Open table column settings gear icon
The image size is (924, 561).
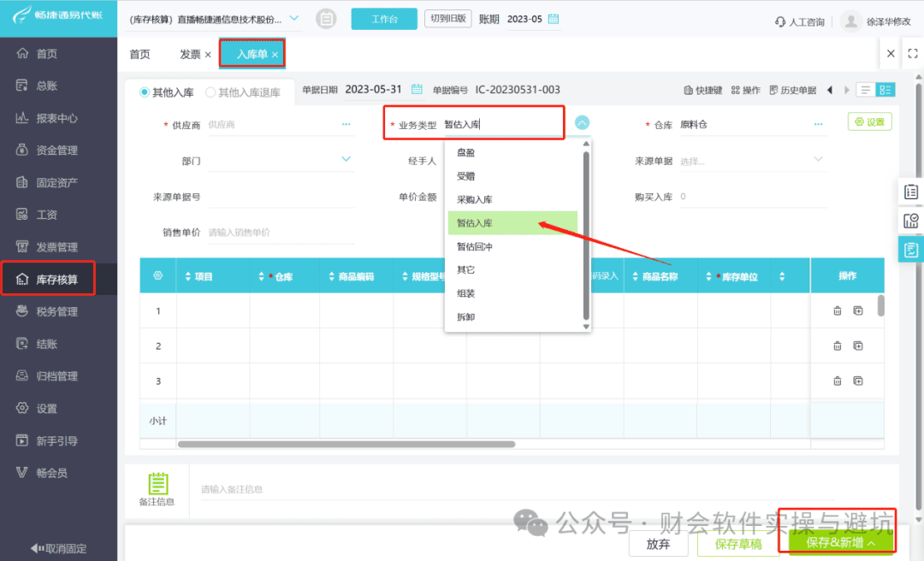point(158,275)
